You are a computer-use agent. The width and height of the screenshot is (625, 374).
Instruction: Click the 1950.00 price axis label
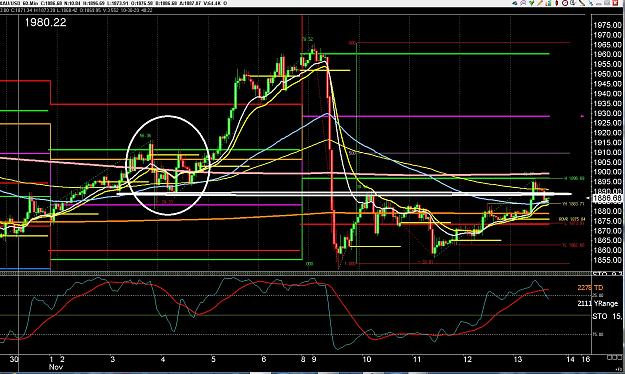click(607, 74)
